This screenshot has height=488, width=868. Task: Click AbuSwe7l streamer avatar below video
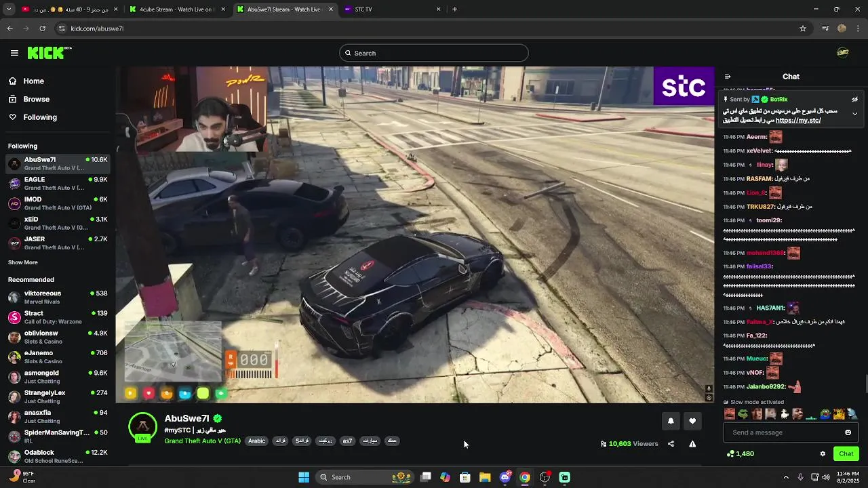tap(142, 427)
